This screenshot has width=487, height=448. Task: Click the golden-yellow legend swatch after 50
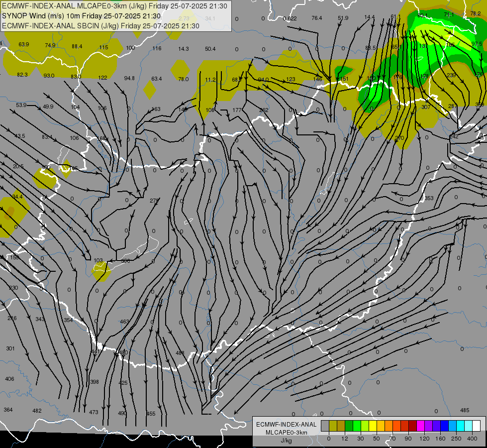point(381,426)
